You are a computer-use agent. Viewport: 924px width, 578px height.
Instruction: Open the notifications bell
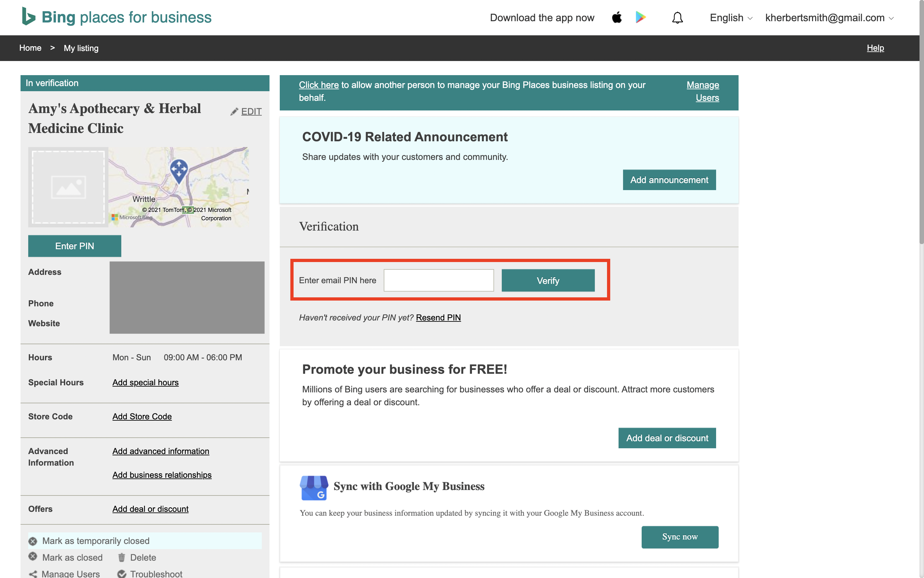point(677,18)
